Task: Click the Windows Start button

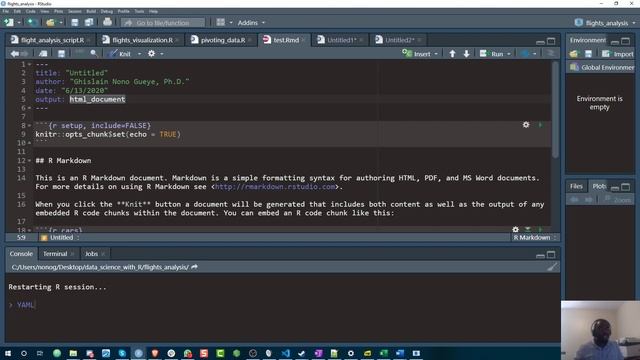Action: (7, 353)
